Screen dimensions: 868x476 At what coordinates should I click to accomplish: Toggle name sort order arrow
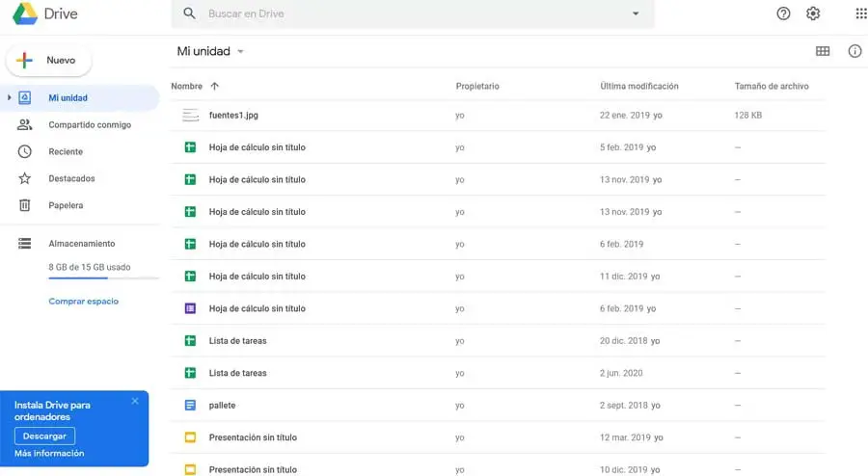pos(214,87)
